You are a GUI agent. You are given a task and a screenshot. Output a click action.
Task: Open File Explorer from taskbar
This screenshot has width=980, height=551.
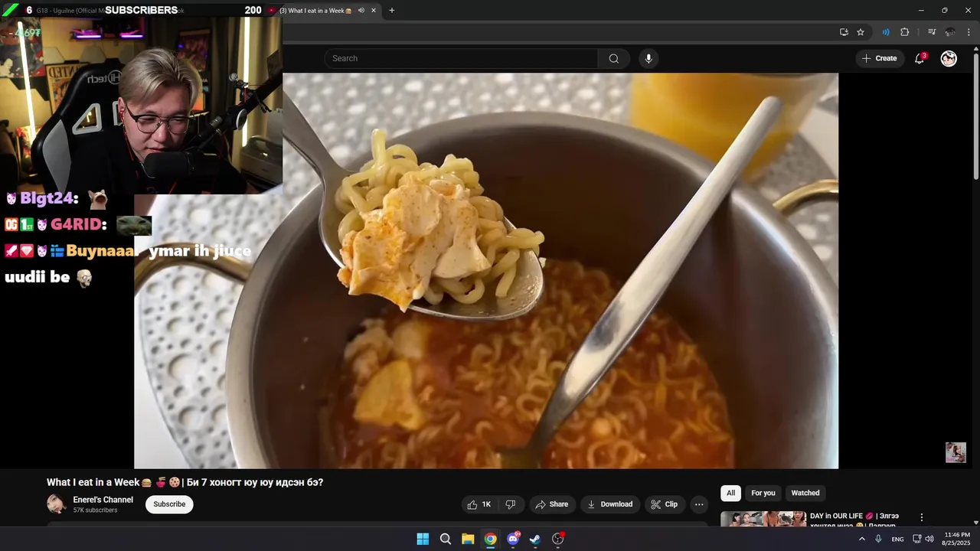point(468,539)
